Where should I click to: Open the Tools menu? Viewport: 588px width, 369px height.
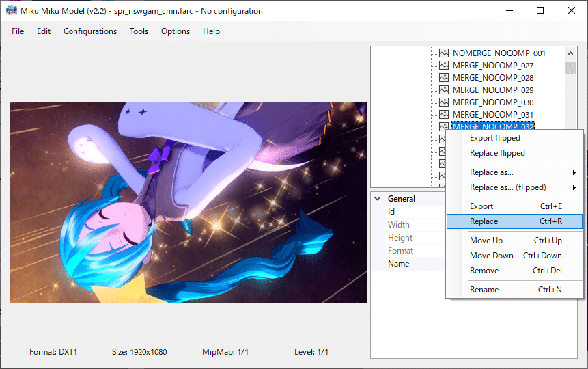coord(139,31)
